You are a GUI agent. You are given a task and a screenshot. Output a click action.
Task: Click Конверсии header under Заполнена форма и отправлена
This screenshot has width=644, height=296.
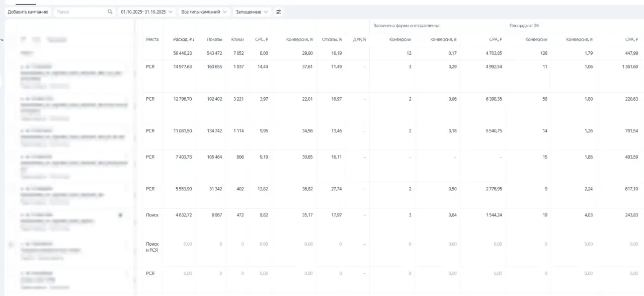(x=400, y=39)
